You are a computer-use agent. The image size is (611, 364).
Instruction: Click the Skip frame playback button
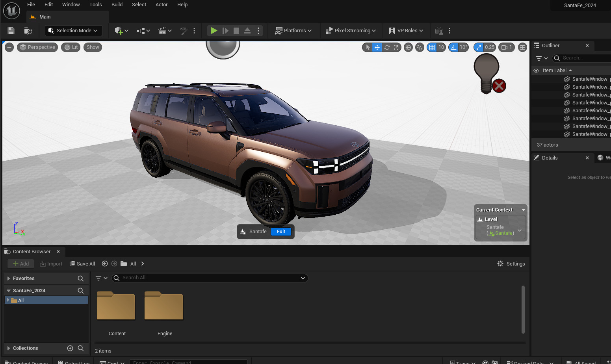[x=225, y=31]
